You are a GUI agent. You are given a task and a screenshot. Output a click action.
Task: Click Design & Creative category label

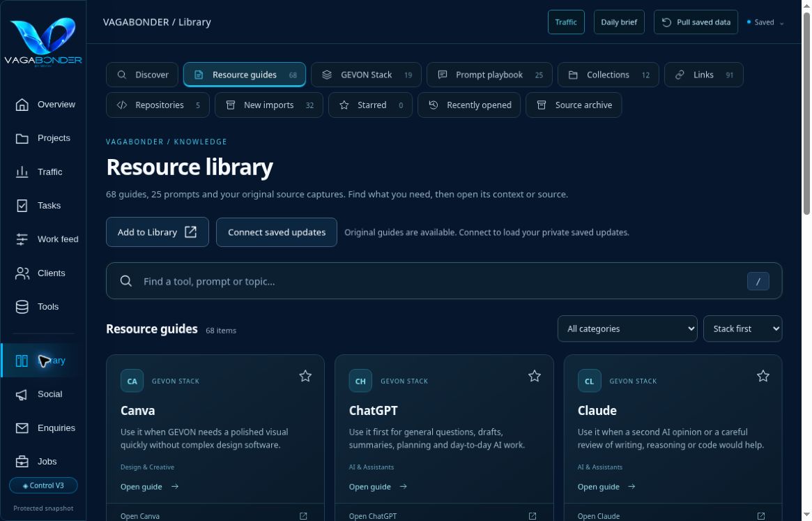pos(147,467)
